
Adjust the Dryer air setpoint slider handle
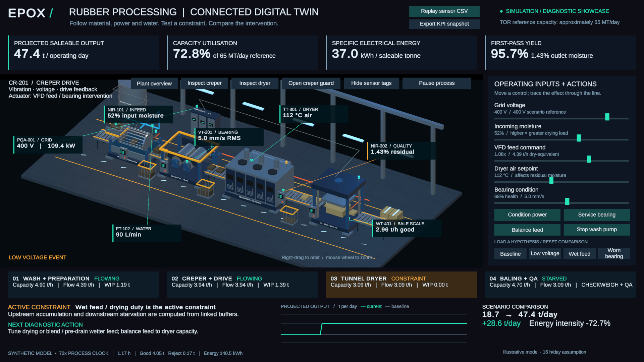coord(551,180)
